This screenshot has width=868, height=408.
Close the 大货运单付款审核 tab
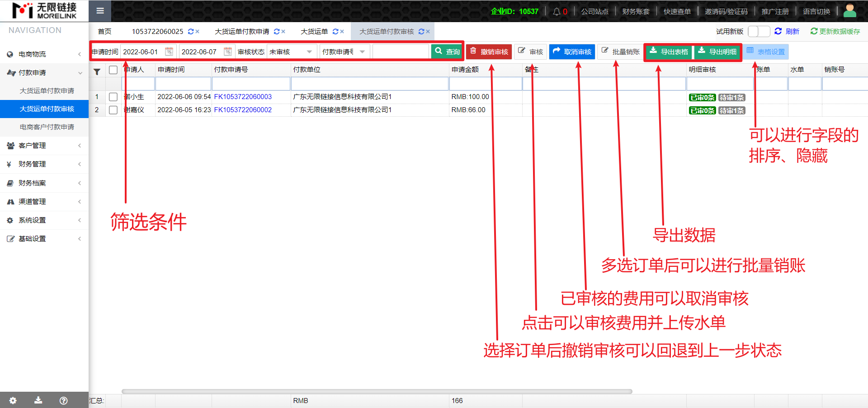[x=428, y=32]
